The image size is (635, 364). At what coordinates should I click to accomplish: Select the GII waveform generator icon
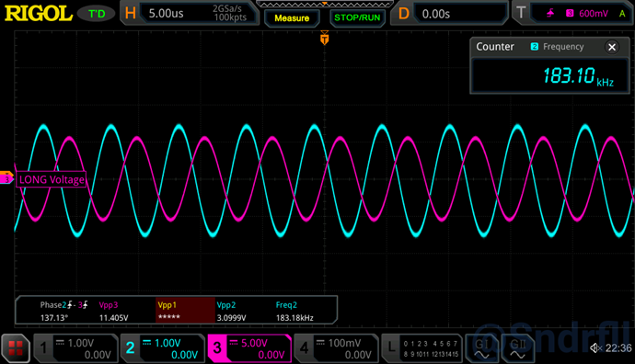[517, 348]
